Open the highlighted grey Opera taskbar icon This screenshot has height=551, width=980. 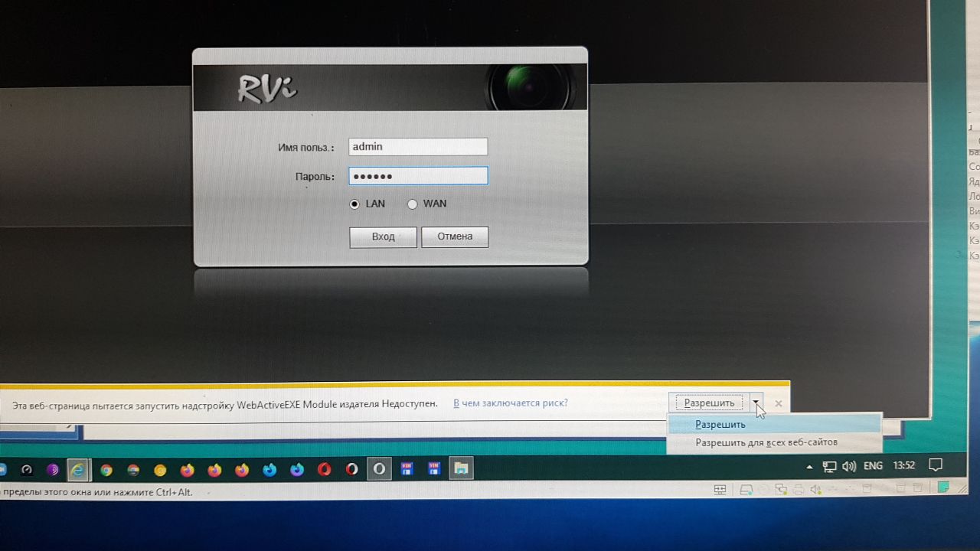379,469
